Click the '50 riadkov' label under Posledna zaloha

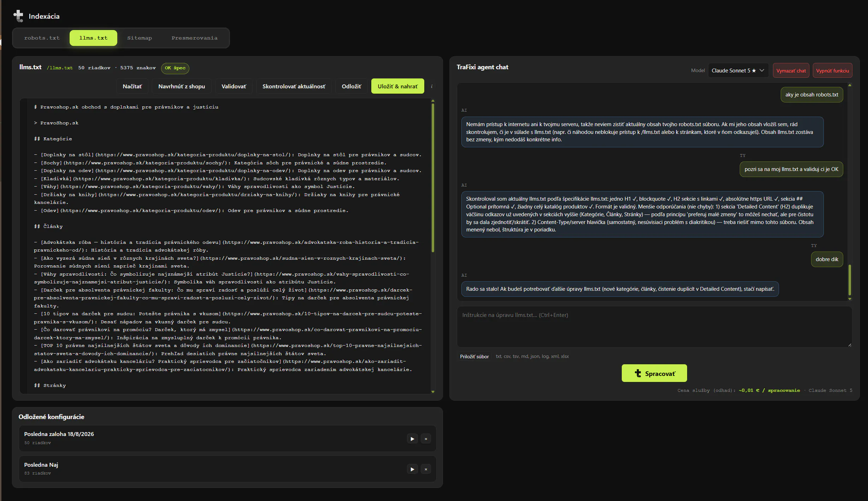(37, 443)
